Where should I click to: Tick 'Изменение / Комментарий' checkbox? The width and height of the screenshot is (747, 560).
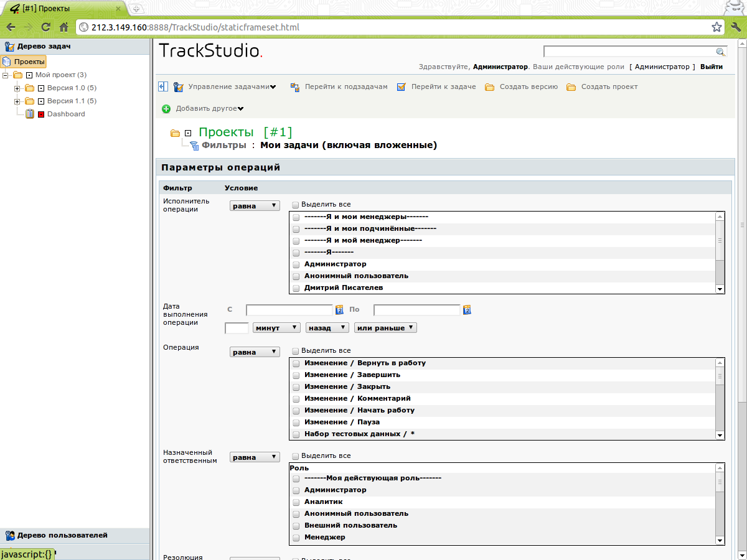296,399
